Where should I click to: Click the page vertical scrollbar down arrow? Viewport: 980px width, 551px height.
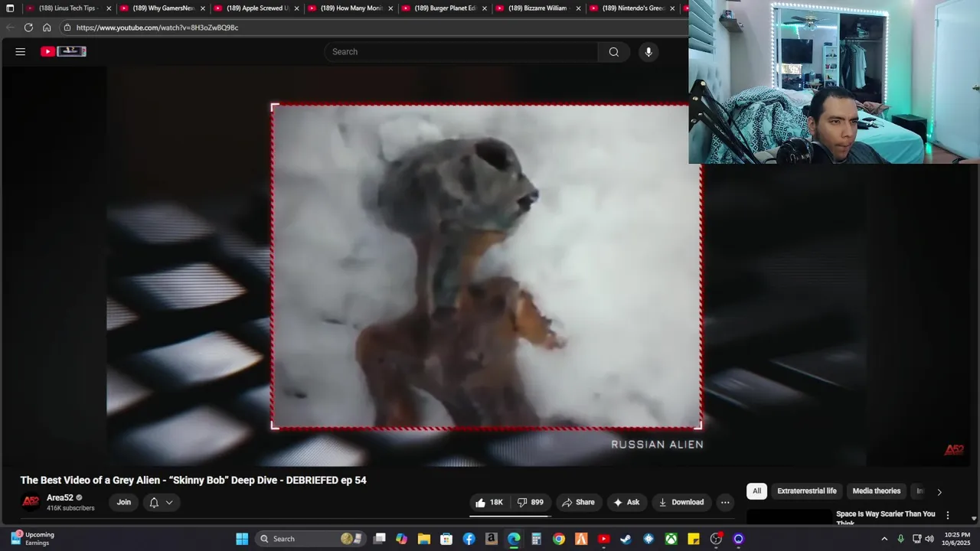pos(974,518)
